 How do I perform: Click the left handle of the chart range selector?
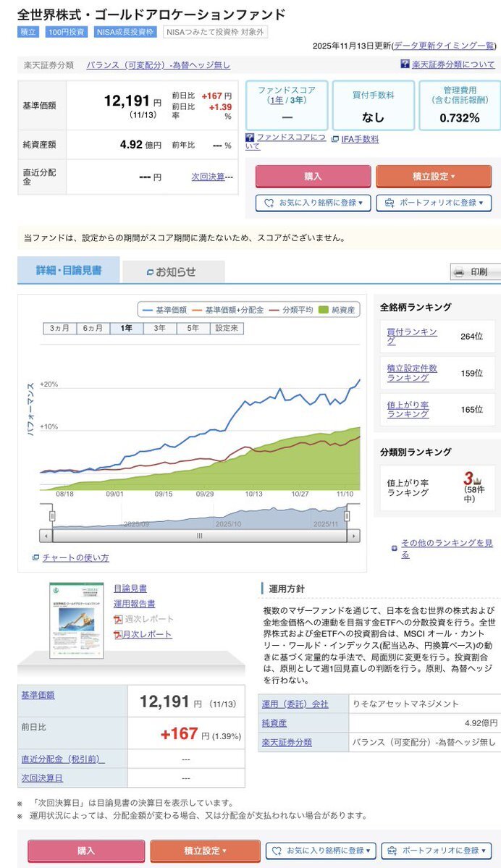click(52, 516)
